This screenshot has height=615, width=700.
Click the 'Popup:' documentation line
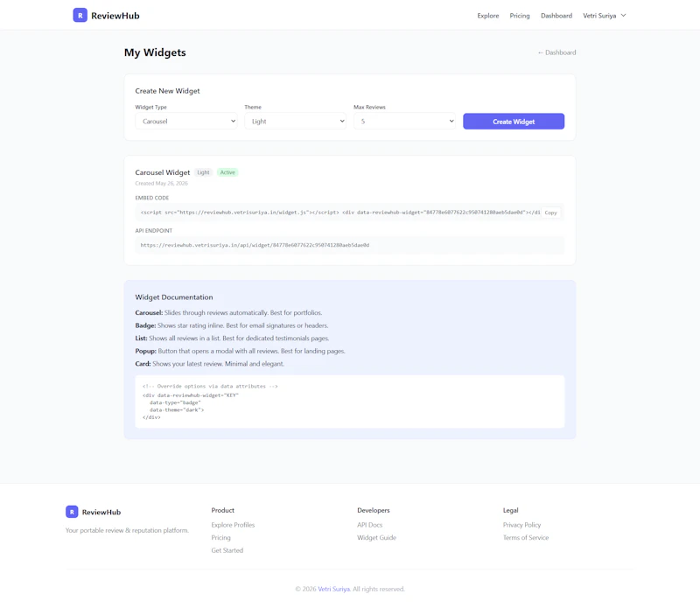tap(240, 351)
